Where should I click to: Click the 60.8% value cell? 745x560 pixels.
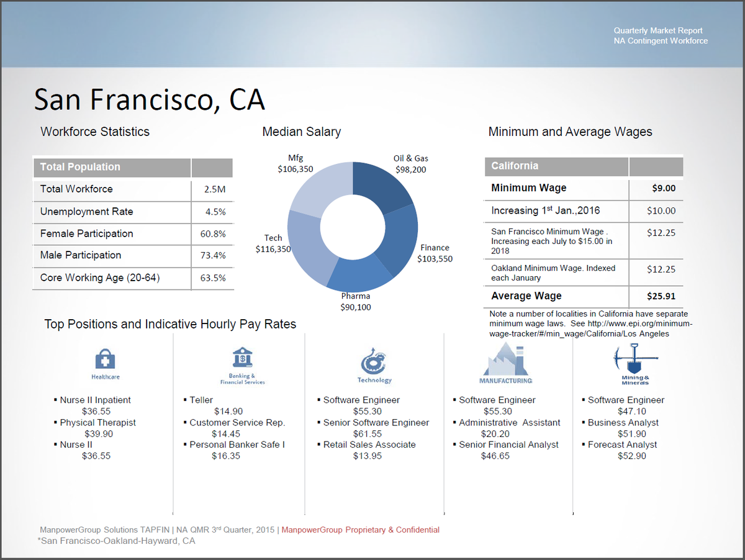(213, 234)
